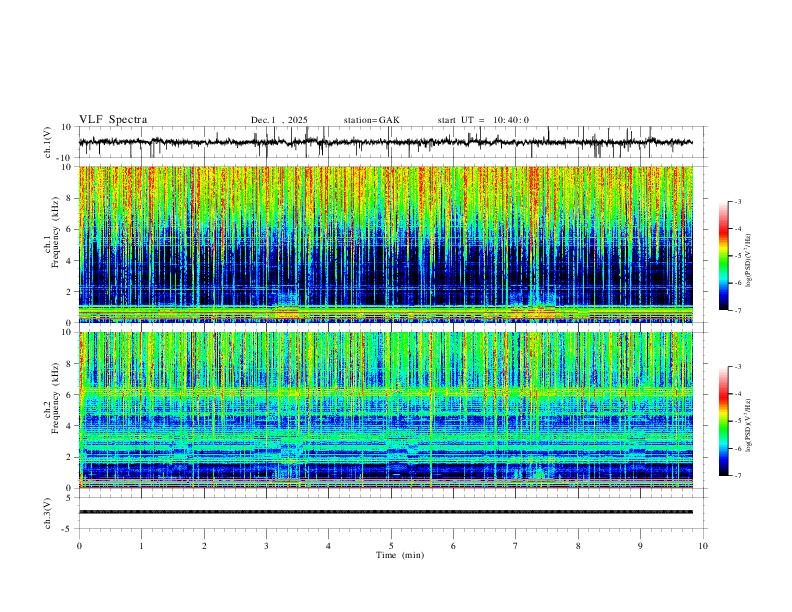Click the "-7" label on ch.2 colorbar
The height and width of the screenshot is (612, 792).
pos(737,475)
